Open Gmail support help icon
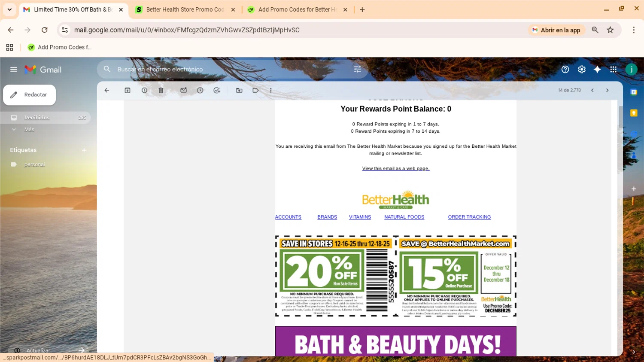Image resolution: width=644 pixels, height=362 pixels. 565,69
